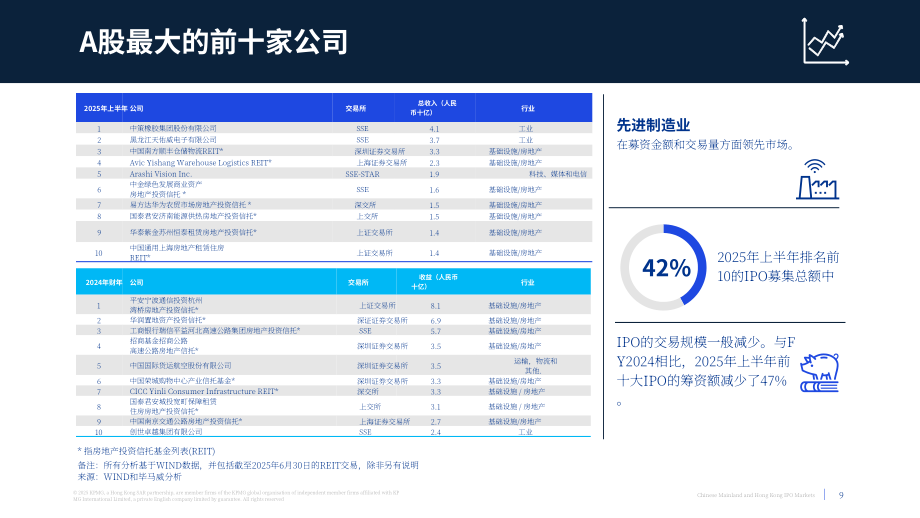Image resolution: width=920 pixels, height=518 pixels.
Task: Click the line chart icon in the header
Action: [x=825, y=41]
